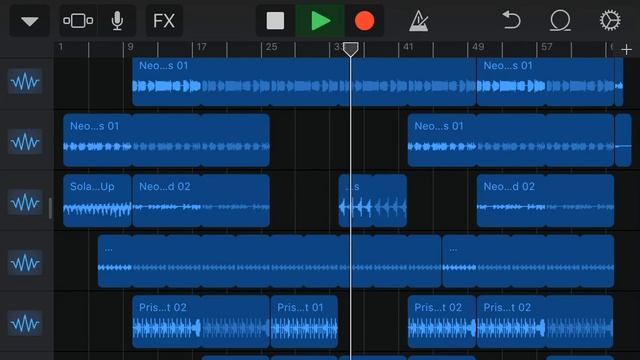Toggle the metronome

pos(418,21)
